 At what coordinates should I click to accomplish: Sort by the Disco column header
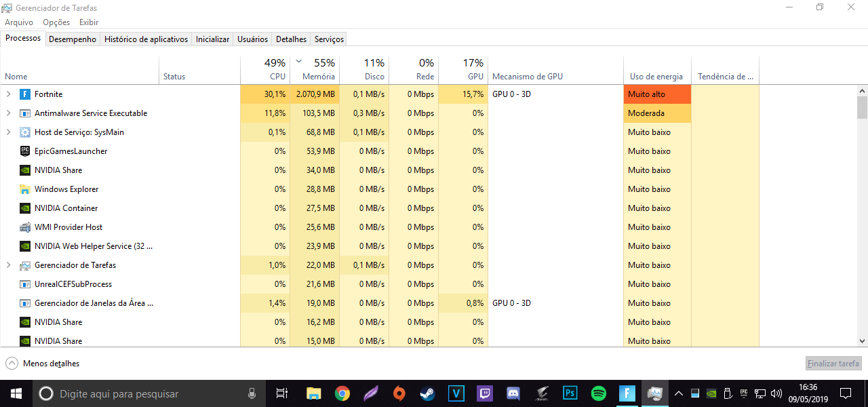pyautogui.click(x=364, y=70)
